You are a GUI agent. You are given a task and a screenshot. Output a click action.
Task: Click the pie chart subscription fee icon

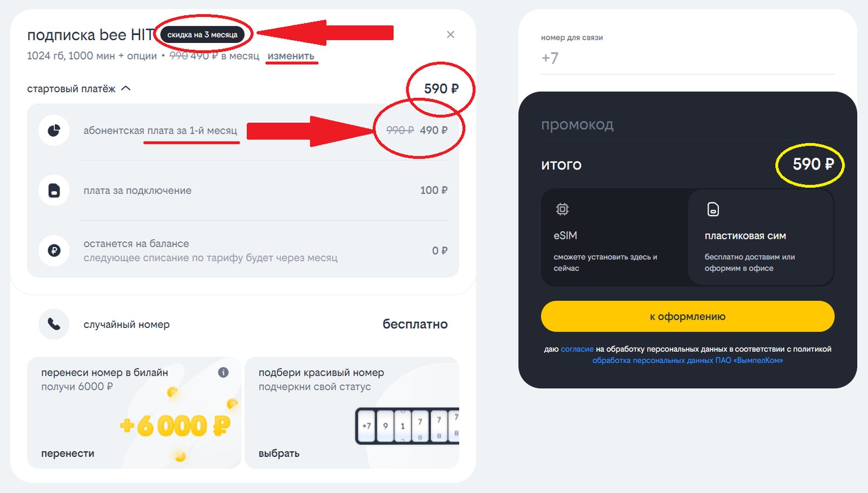[x=54, y=130]
